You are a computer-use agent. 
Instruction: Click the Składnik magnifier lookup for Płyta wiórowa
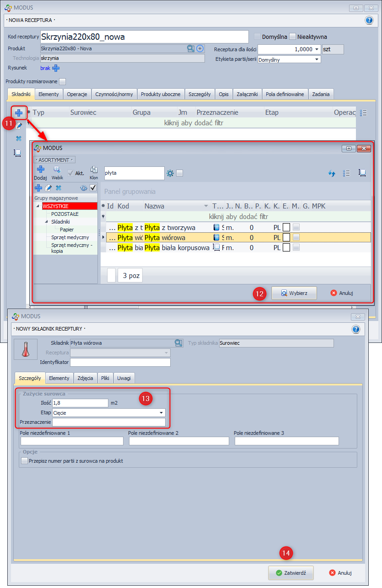point(178,342)
